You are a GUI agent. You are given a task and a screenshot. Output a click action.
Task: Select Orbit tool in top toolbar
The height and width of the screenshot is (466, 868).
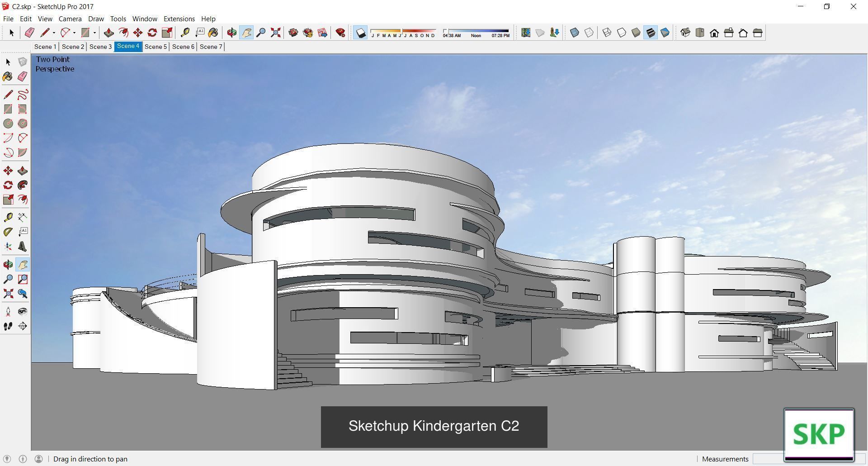click(x=232, y=33)
